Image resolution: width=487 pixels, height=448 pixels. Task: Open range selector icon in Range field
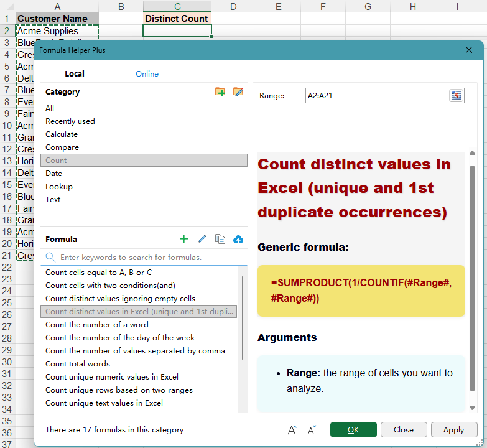point(456,95)
